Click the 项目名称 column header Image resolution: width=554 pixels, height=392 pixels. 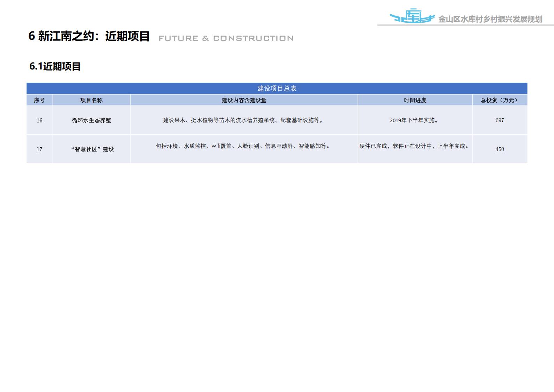tap(91, 100)
